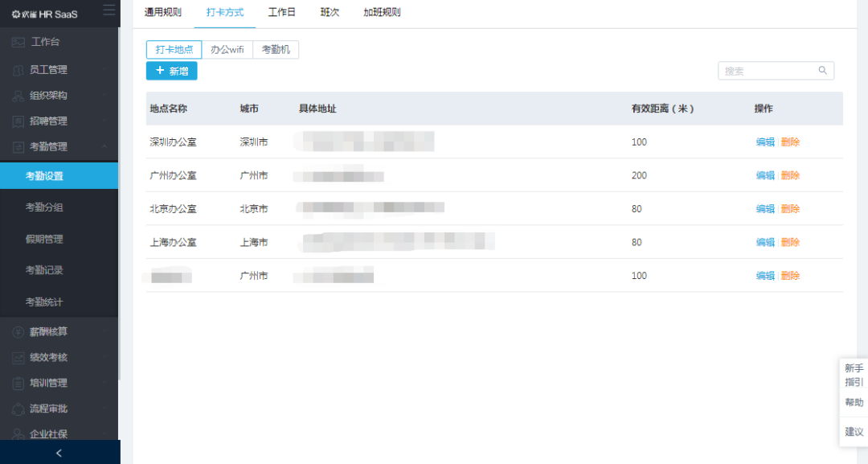
Task: Edit the 广州办公室 row
Action: coord(765,175)
